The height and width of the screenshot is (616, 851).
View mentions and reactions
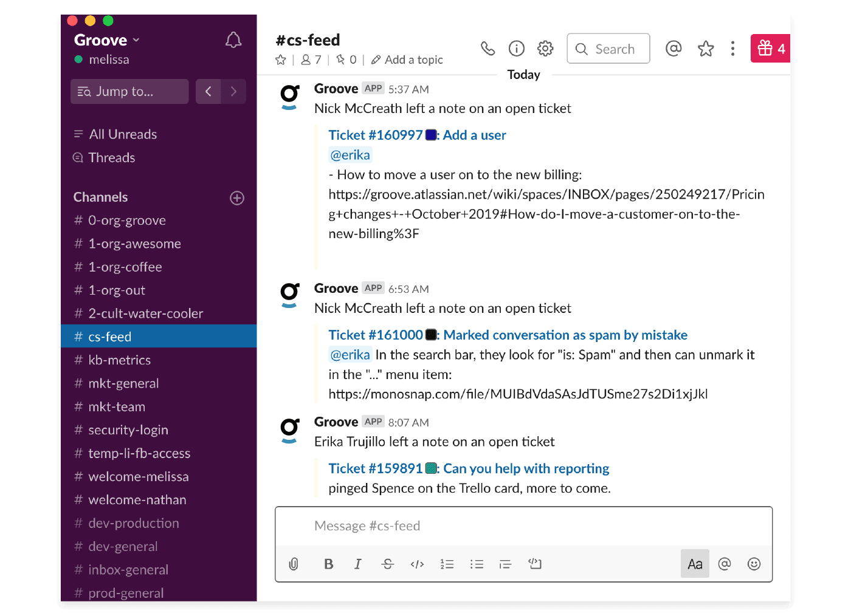pyautogui.click(x=674, y=48)
